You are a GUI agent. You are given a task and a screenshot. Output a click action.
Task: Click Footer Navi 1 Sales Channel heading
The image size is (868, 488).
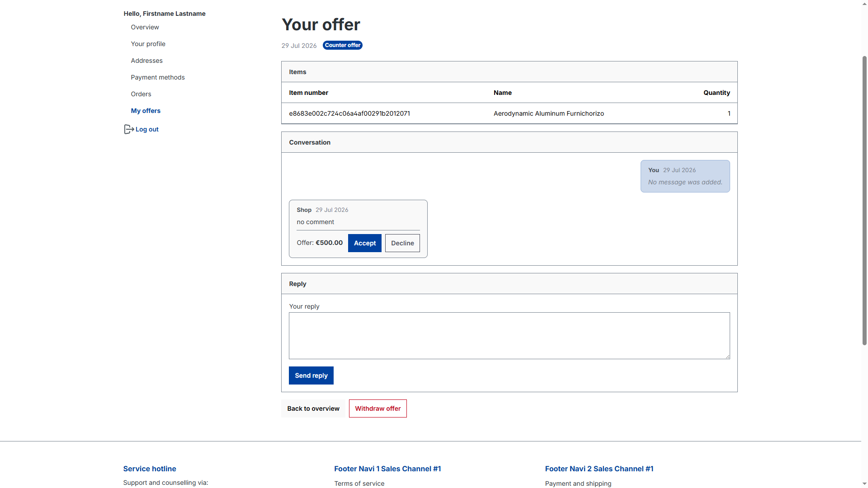pos(387,469)
